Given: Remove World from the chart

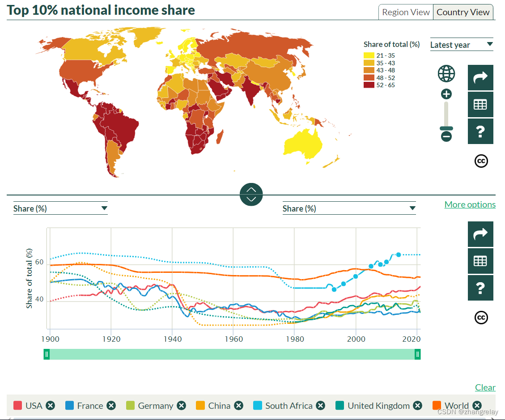Looking at the screenshot, I should [477, 406].
